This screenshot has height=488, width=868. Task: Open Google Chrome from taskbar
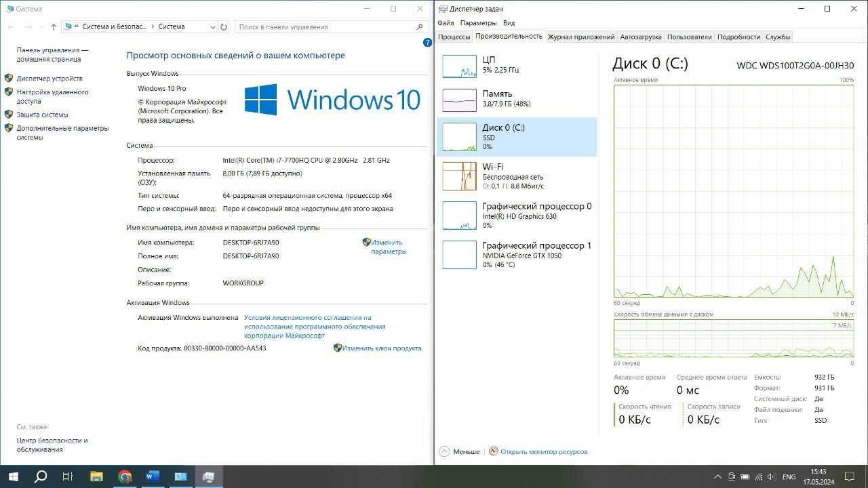125,476
